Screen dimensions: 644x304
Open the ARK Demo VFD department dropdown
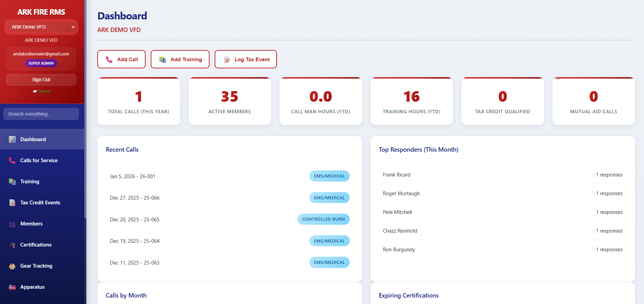pos(41,27)
